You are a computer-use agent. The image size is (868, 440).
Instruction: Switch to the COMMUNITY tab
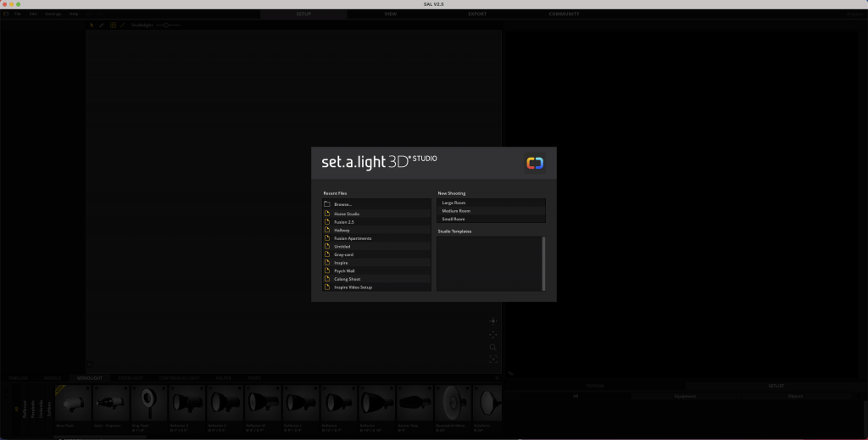pyautogui.click(x=564, y=14)
